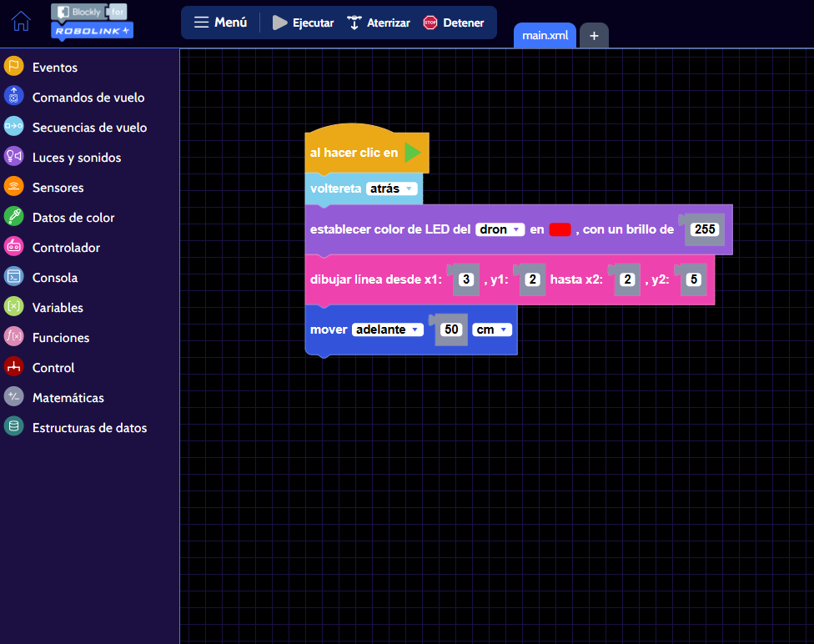Screen dimensions: 814x644
Task: Open the Estructuras de datos database icon
Action: pyautogui.click(x=14, y=427)
